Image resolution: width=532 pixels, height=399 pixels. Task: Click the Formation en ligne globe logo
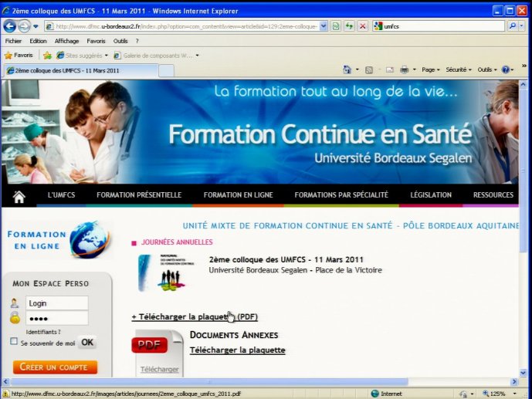[x=59, y=240]
